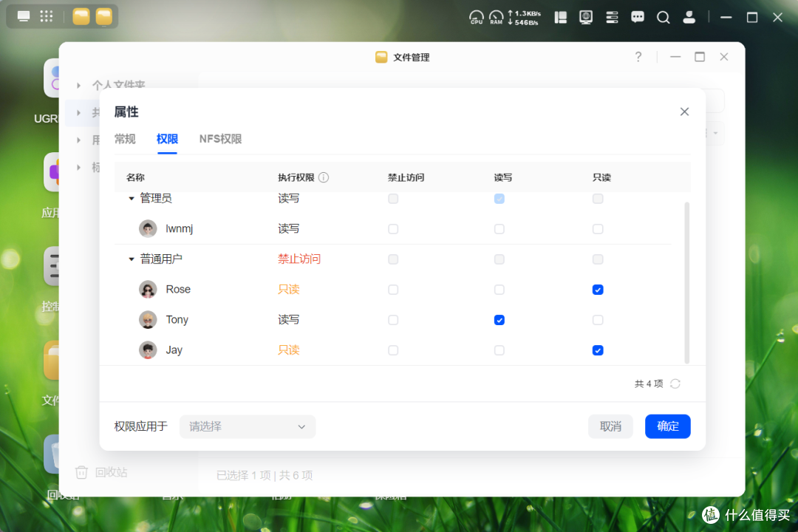
Task: Collapse the 管理员 group
Action: point(132,199)
